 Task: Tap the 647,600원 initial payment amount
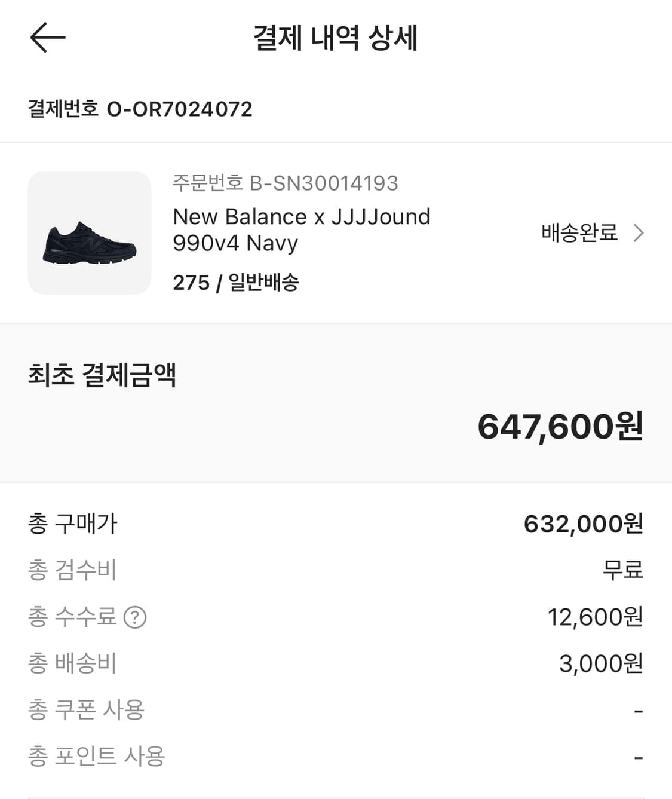tap(560, 427)
